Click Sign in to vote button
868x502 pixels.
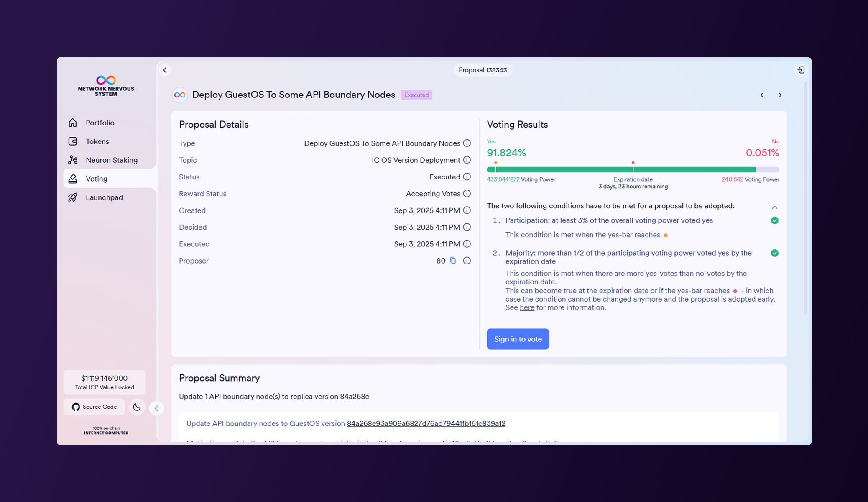[518, 339]
